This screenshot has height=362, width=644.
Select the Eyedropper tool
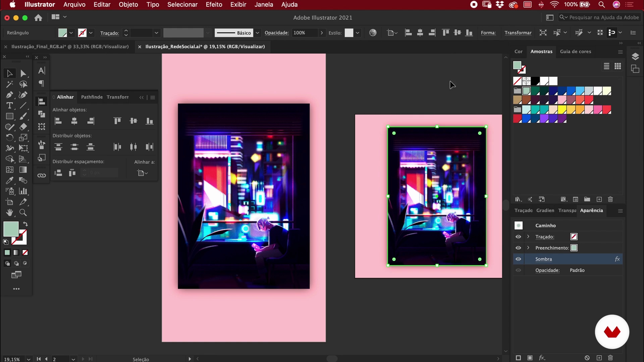pyautogui.click(x=9, y=181)
